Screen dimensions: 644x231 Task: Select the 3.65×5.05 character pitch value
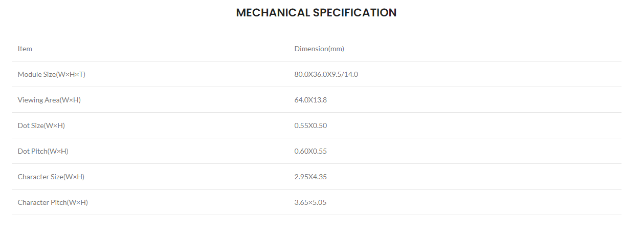[310, 202]
